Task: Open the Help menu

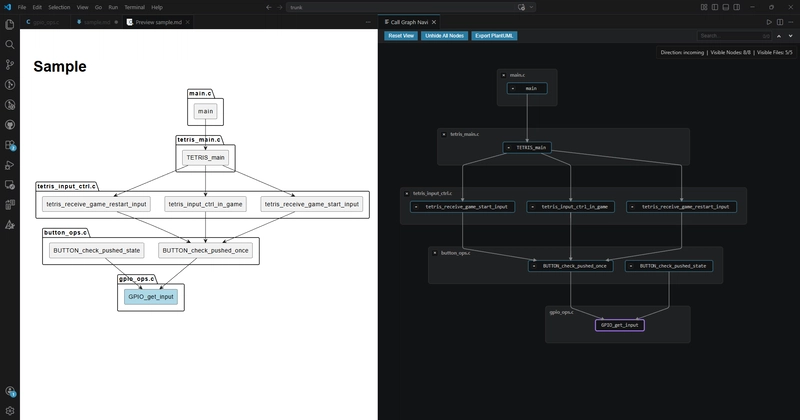Action: [157, 7]
